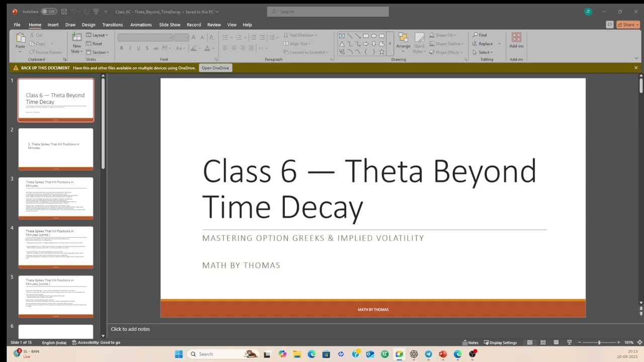Select the Text Box shape in gallery
Image resolution: width=644 pixels, height=362 pixels.
[342, 36]
